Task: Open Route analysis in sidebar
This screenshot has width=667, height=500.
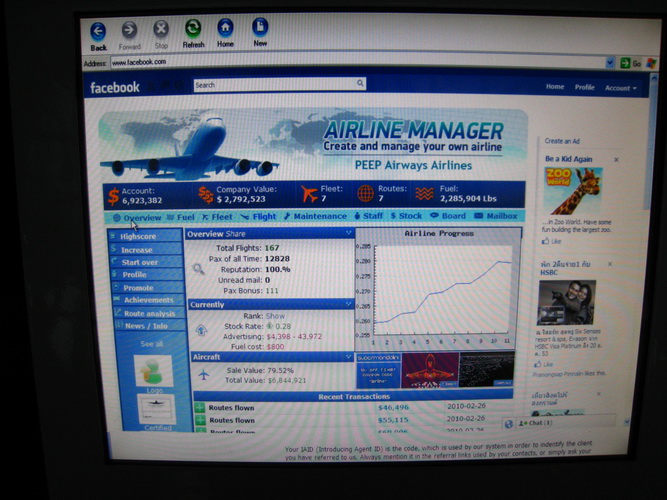Action: [x=149, y=313]
